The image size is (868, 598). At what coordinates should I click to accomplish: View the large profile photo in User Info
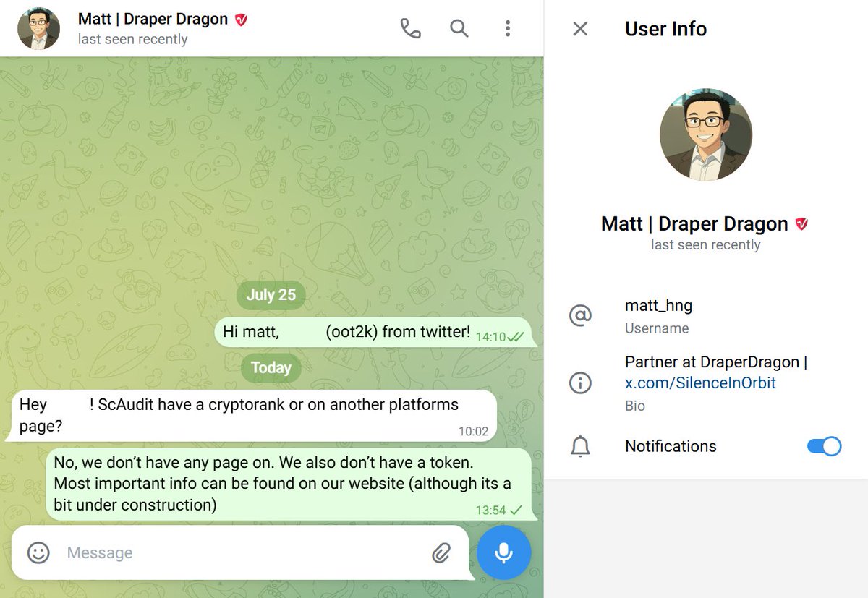(x=705, y=134)
